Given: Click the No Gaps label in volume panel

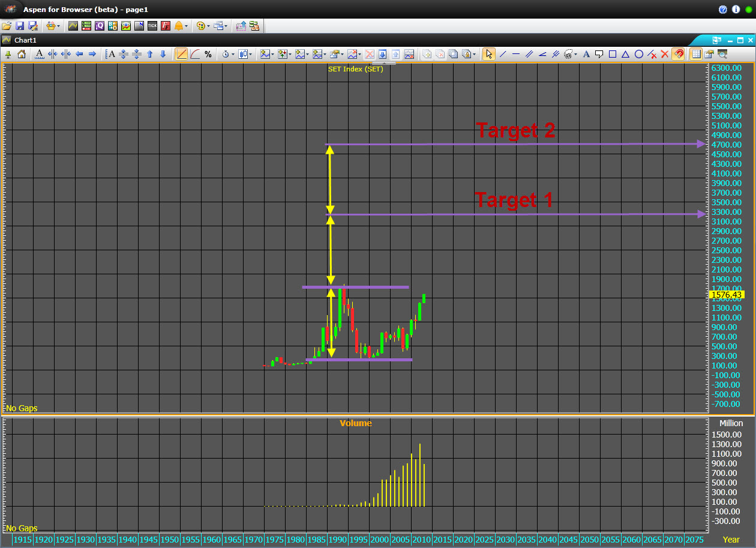Looking at the screenshot, I should [22, 528].
